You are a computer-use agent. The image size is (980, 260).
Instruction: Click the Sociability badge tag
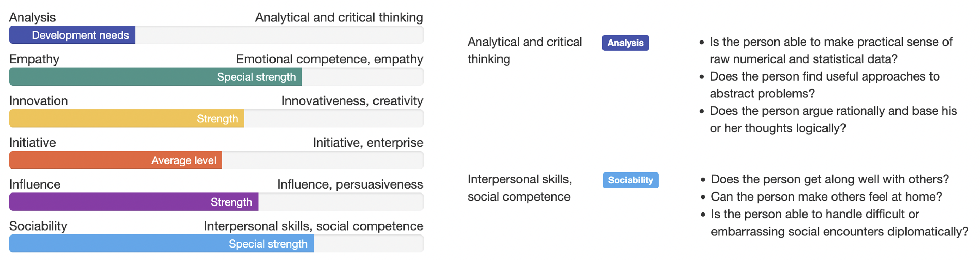pyautogui.click(x=630, y=180)
